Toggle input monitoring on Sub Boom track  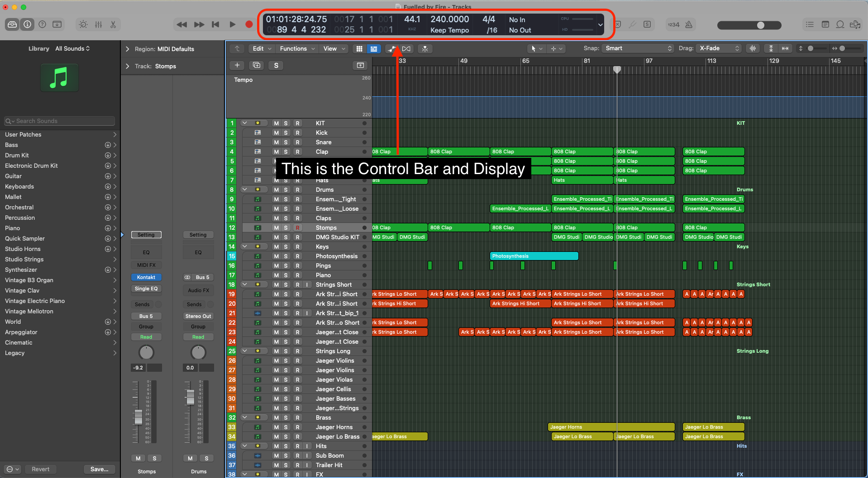[307, 455]
